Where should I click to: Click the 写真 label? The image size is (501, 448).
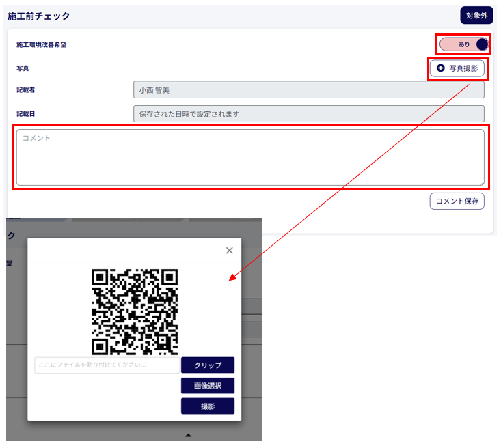click(x=23, y=68)
